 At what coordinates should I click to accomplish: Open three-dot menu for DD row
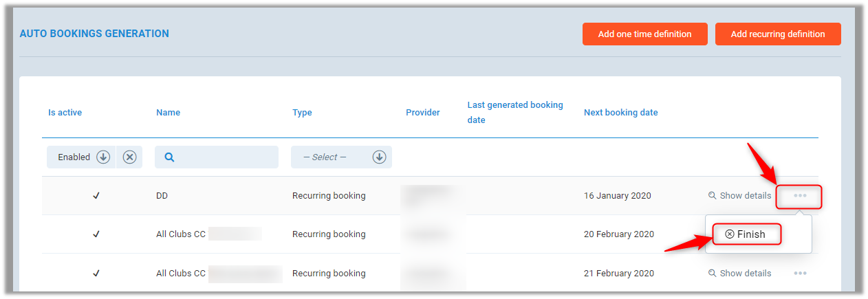pos(799,196)
